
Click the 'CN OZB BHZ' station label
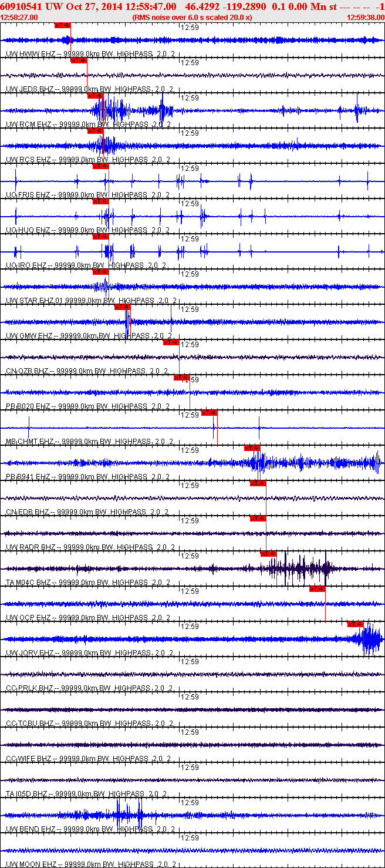[x=27, y=371]
